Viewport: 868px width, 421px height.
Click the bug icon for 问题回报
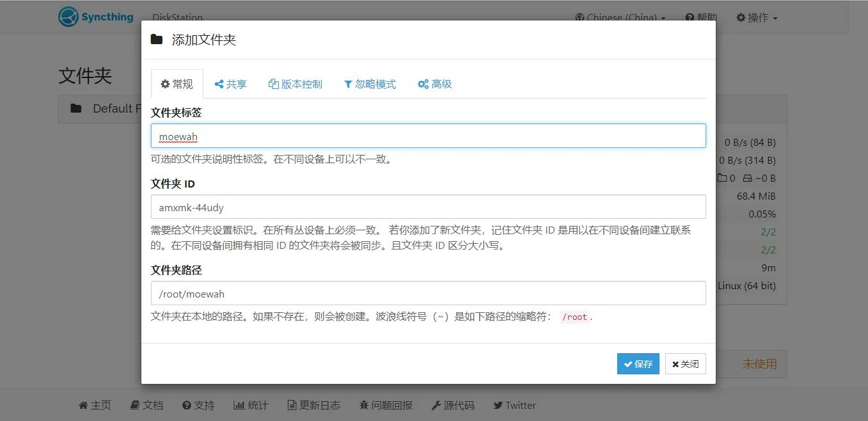coord(364,405)
